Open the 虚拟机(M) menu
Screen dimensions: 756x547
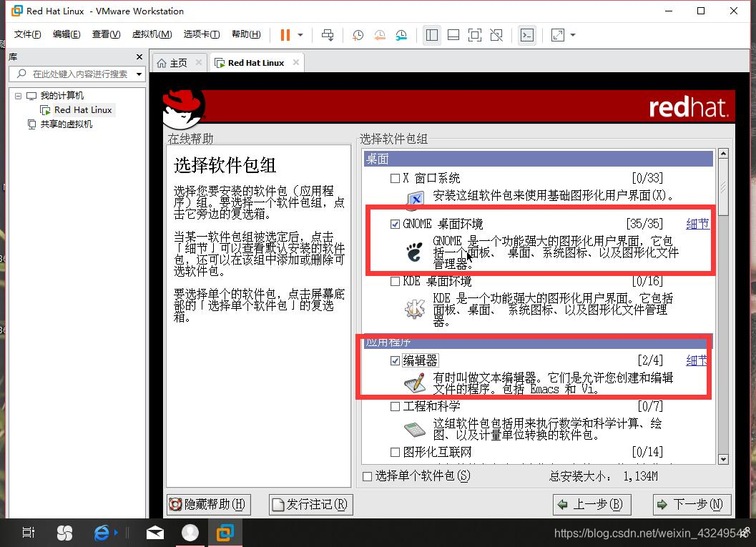152,34
